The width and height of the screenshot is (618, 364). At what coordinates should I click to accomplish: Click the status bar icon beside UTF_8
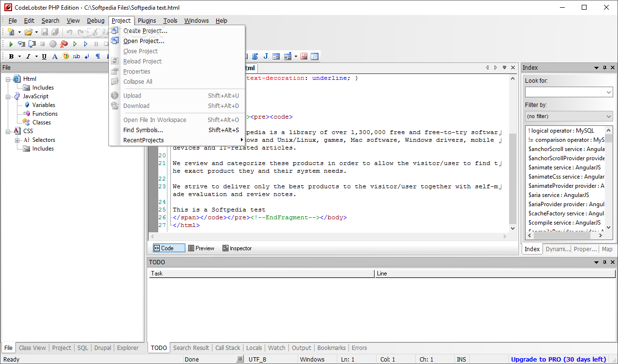click(x=240, y=359)
